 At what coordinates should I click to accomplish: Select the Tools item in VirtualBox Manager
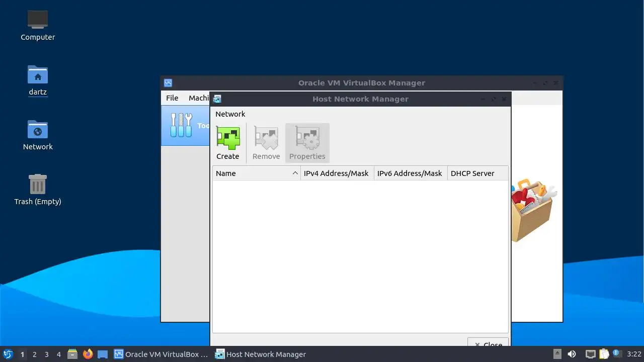coord(186,126)
